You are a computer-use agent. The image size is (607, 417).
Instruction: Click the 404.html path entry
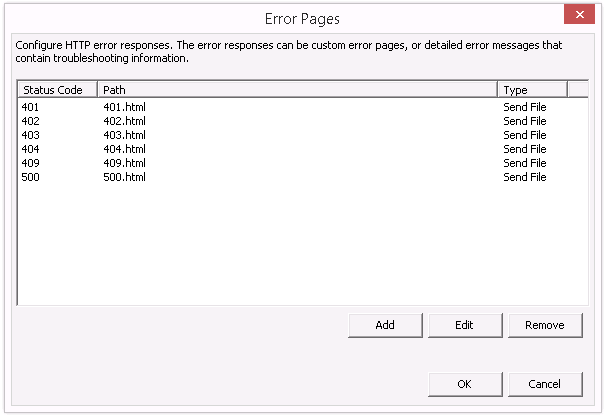tap(124, 149)
